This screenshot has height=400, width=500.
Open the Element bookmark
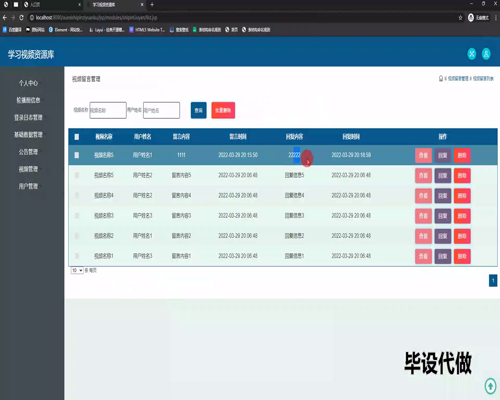pyautogui.click(x=65, y=30)
